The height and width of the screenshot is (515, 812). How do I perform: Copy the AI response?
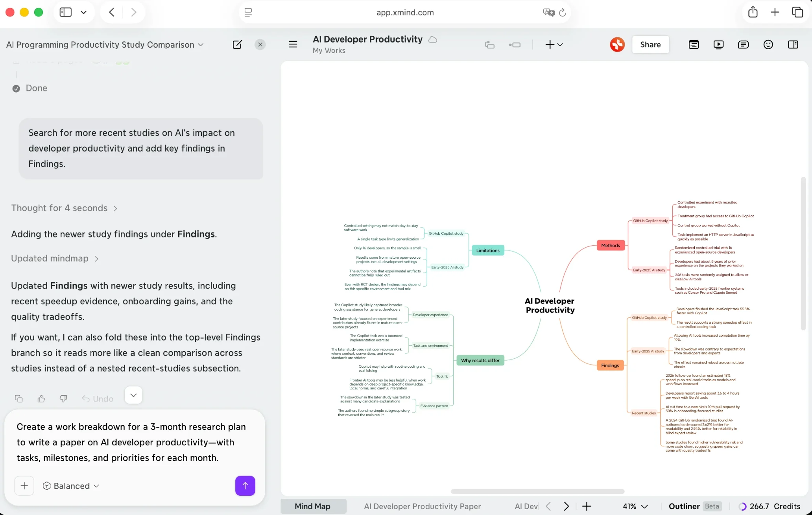point(18,398)
